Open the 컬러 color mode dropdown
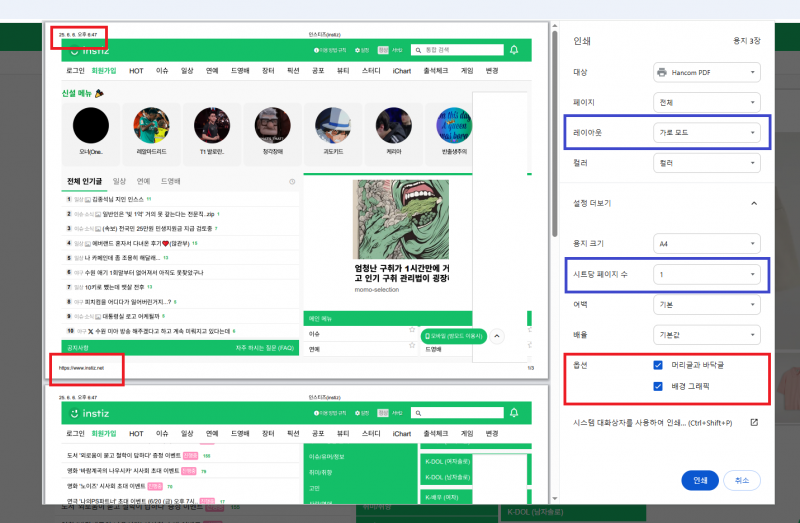This screenshot has width=800, height=523. click(x=707, y=163)
